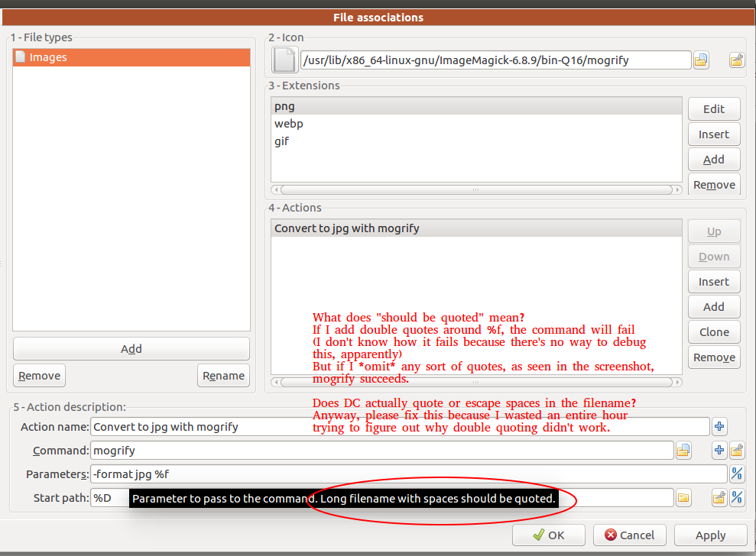
Task: Click into the Parameters input field
Action: [x=408, y=474]
